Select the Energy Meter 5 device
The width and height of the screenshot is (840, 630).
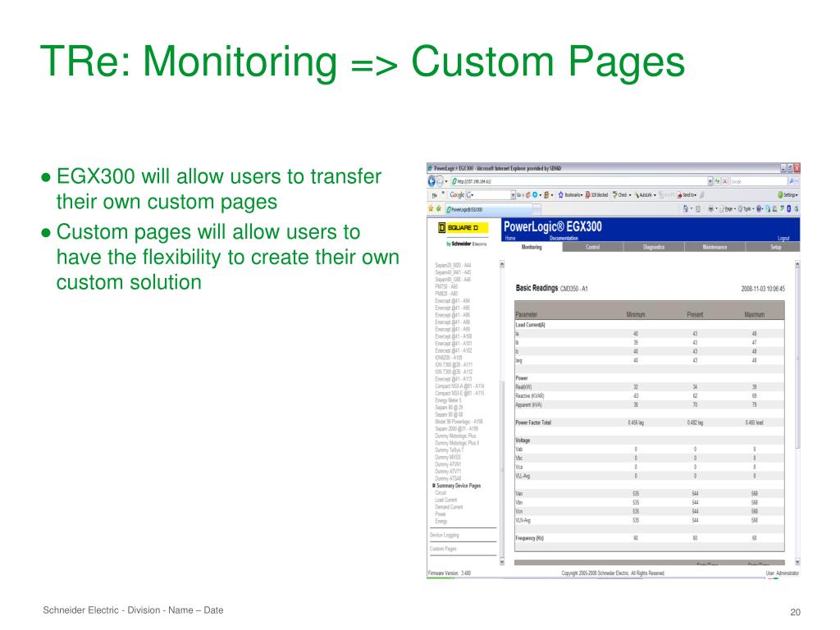click(x=448, y=400)
